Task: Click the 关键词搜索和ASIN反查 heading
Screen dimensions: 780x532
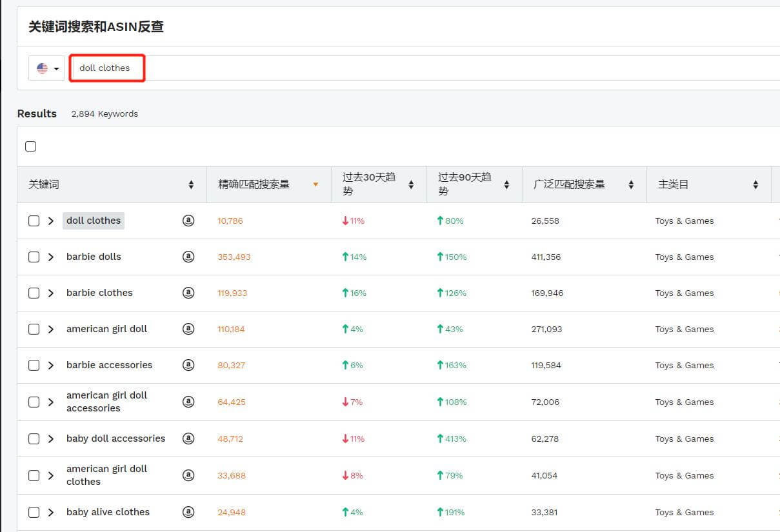Action: click(x=96, y=26)
